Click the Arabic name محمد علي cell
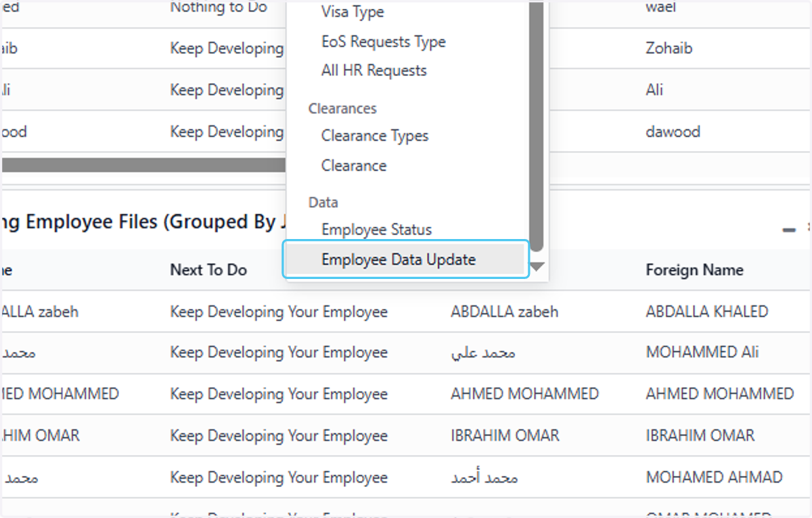 click(483, 353)
